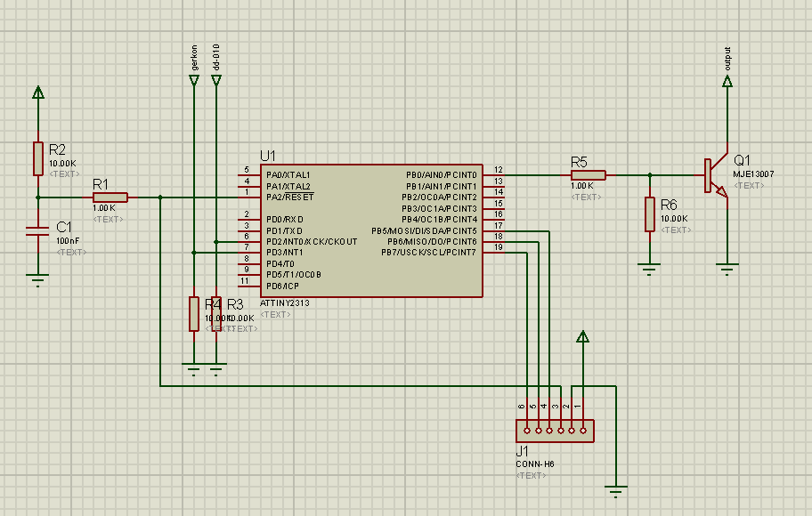812x516 pixels.
Task: Select the ground symbol below J1
Action: point(615,488)
